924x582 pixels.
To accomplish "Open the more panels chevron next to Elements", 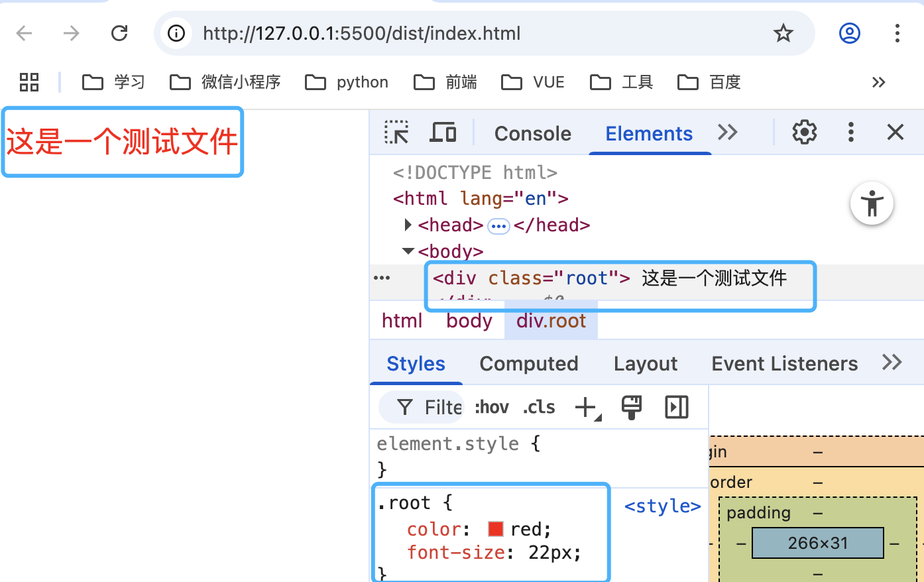I will (x=727, y=132).
